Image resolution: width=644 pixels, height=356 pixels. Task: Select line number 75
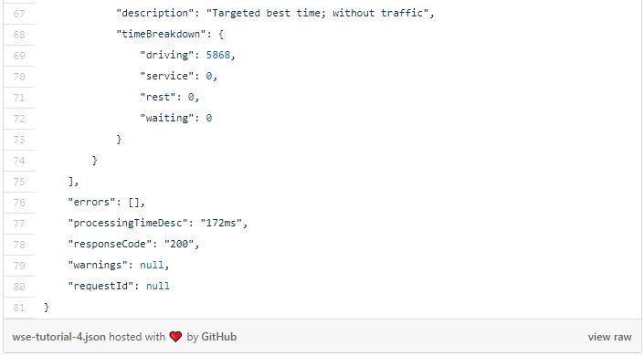(19, 182)
